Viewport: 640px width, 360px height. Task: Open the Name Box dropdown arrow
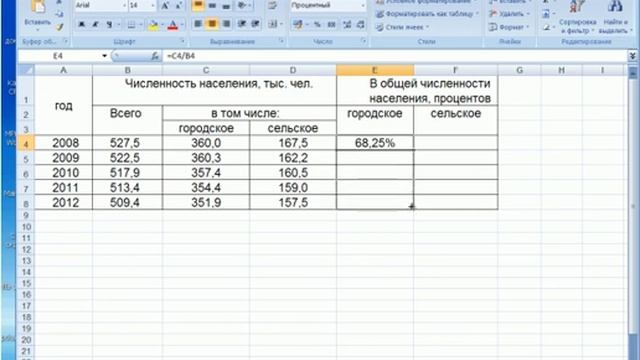[104, 56]
